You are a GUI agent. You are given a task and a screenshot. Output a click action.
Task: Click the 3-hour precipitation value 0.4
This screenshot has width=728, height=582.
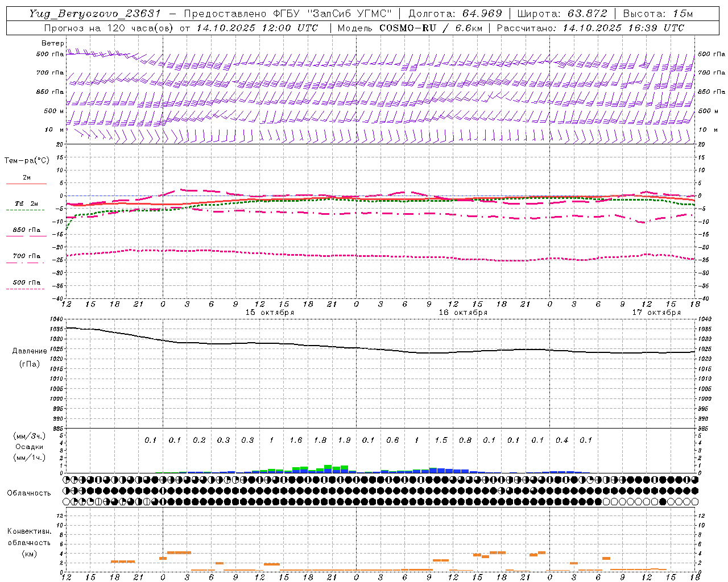click(x=562, y=440)
